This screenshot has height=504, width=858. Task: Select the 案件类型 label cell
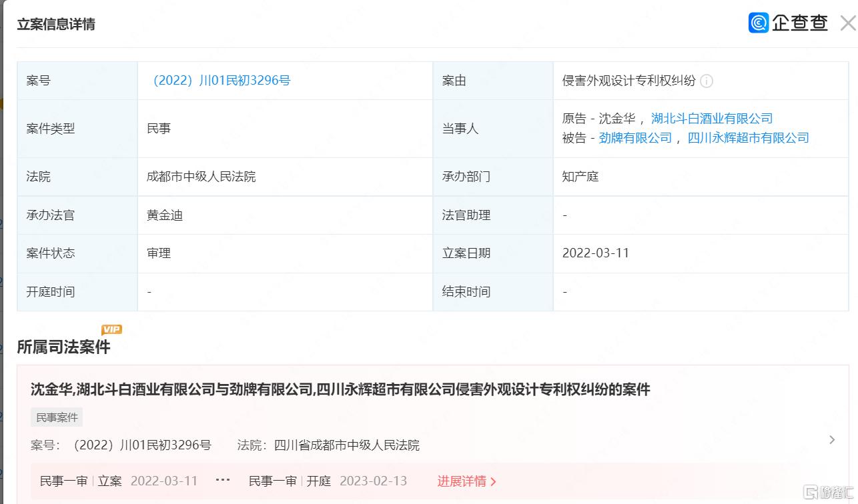coord(77,129)
